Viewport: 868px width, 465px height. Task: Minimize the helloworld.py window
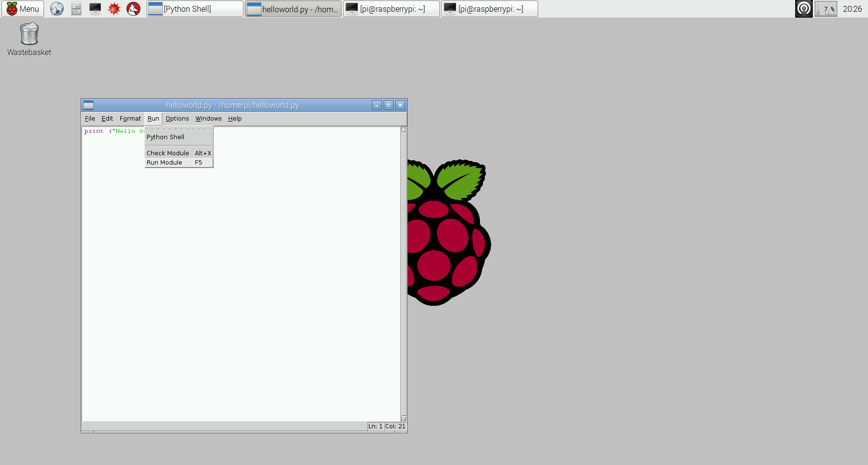tap(377, 105)
